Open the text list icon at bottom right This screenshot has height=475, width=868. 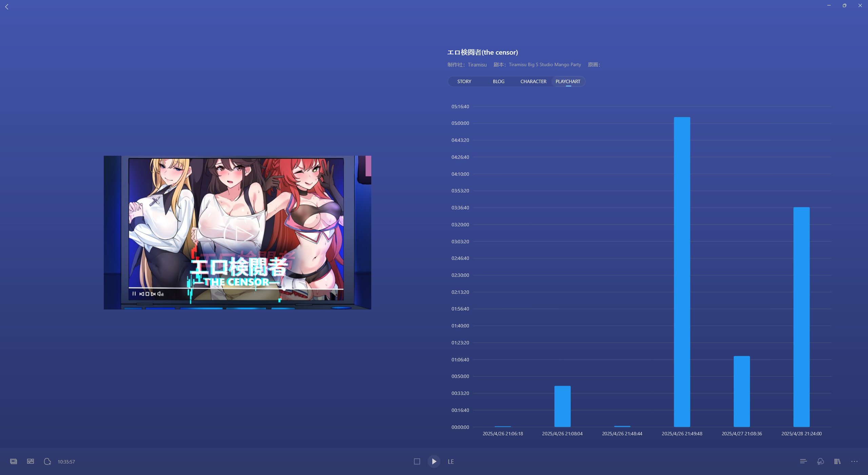pos(803,461)
